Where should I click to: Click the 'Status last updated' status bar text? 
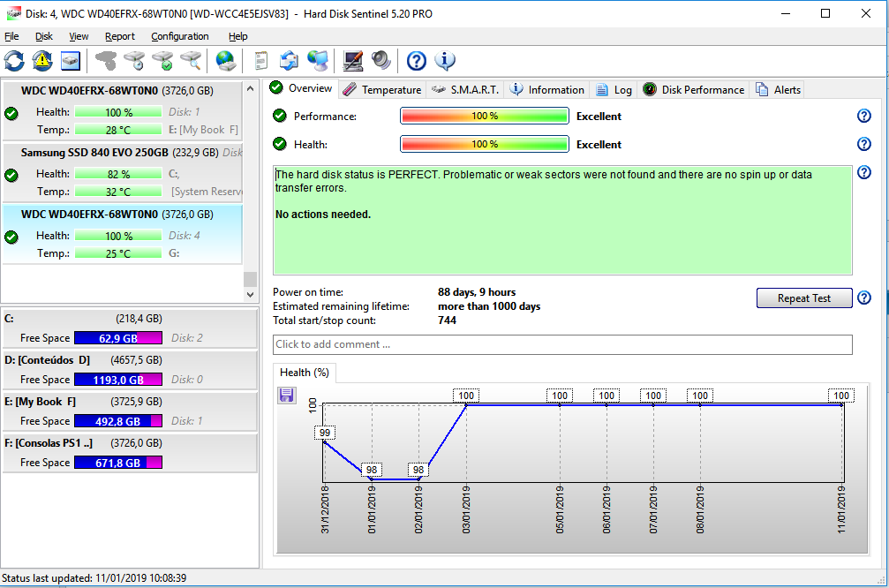click(94, 577)
